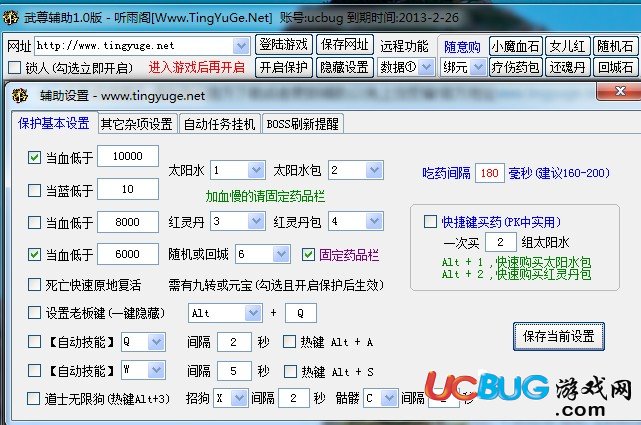Click the 登陆游戏 button
This screenshot has width=641, height=425.
pyautogui.click(x=284, y=45)
